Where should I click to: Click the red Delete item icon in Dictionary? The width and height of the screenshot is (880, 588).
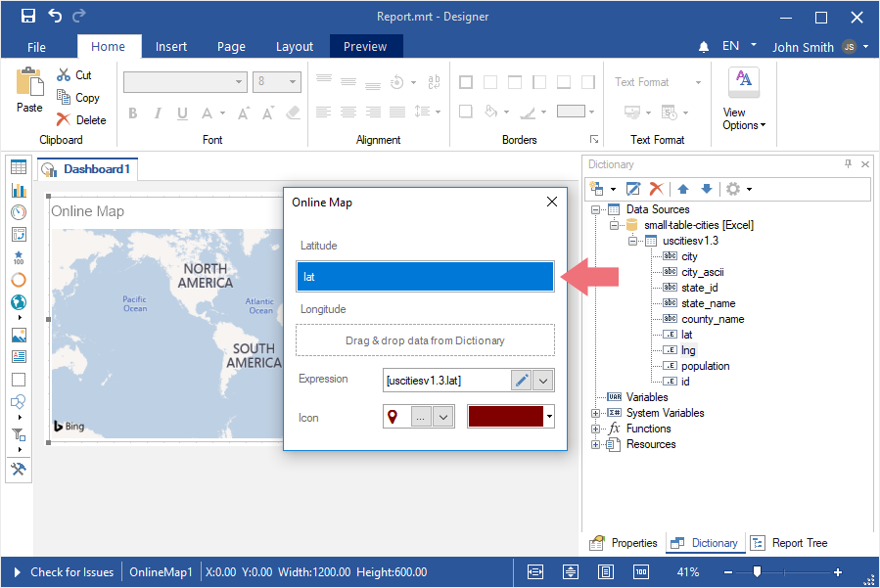point(657,189)
